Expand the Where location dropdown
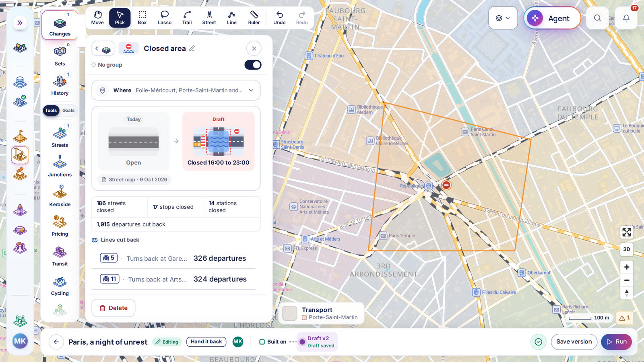This screenshot has height=362, width=644. tap(176, 90)
